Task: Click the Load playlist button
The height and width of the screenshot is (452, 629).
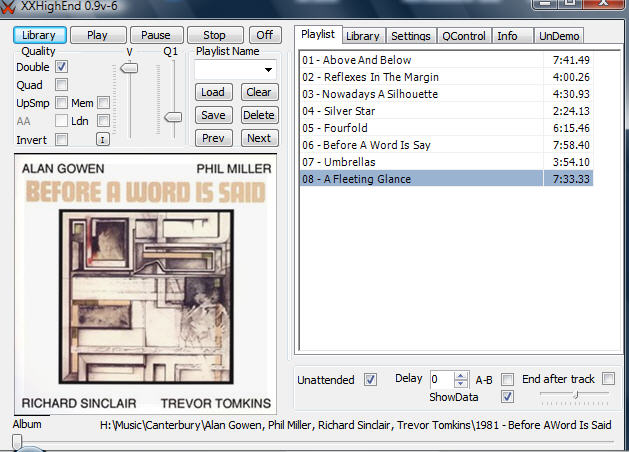Action: pos(213,92)
